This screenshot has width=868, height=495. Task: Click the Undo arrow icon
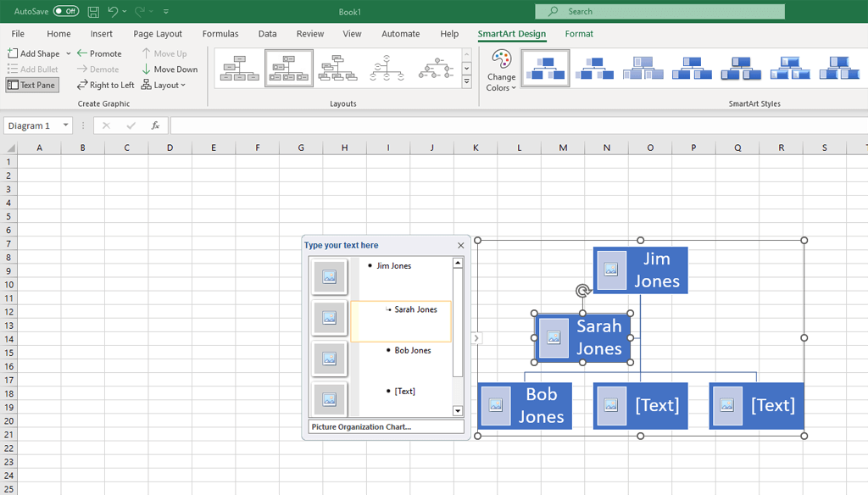click(x=113, y=12)
